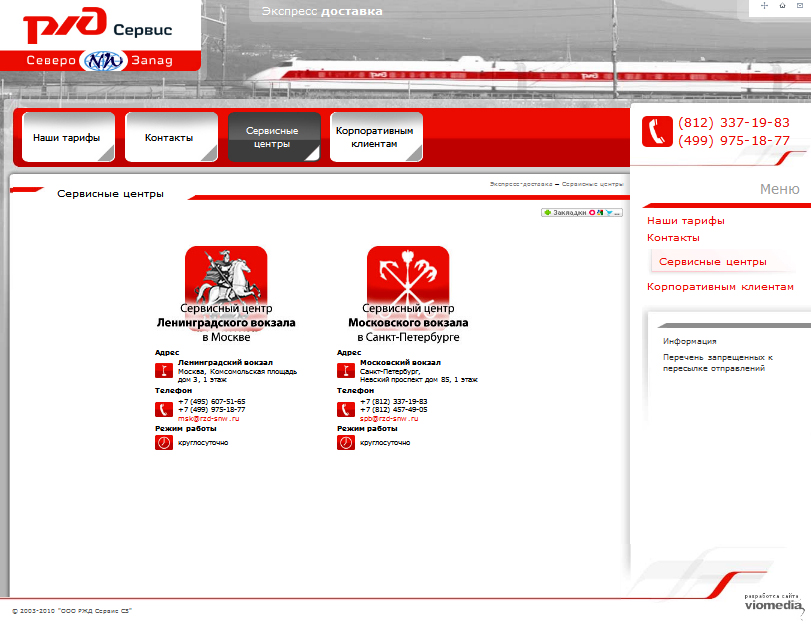Select the Корпоративным клиентам top tab
Image resolution: width=811 pixels, height=628 pixels.
click(376, 137)
